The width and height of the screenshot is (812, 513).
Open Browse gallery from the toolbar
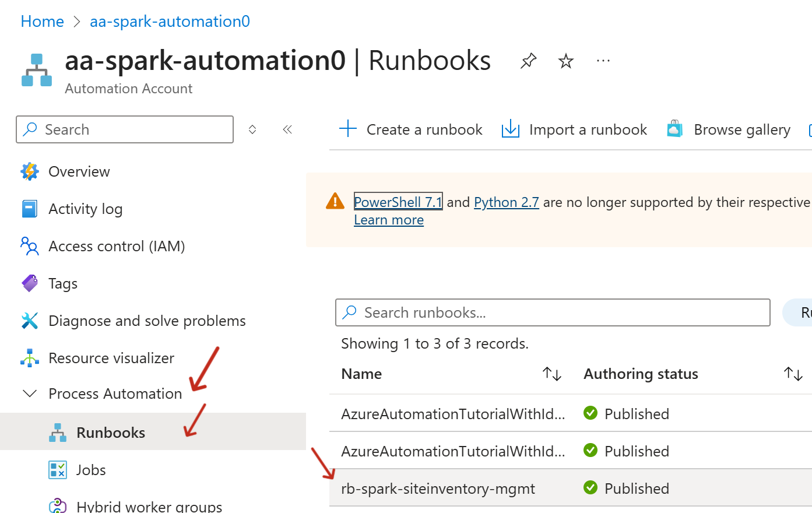click(x=729, y=129)
